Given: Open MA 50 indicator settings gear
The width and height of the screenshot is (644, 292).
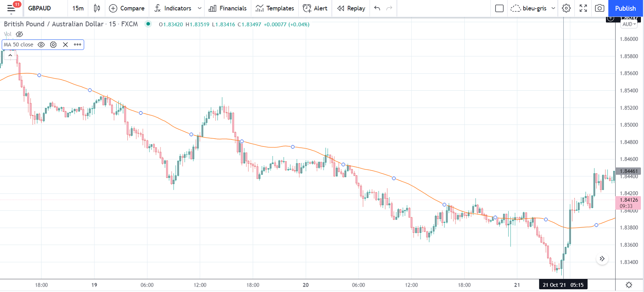Looking at the screenshot, I should [53, 45].
